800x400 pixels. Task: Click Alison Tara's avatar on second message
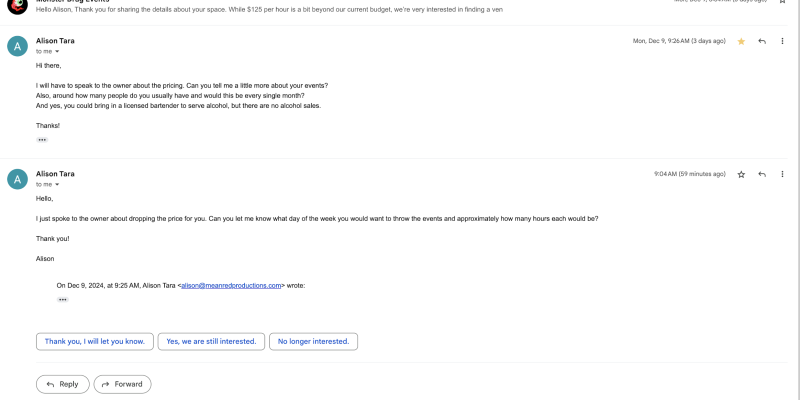click(17, 179)
